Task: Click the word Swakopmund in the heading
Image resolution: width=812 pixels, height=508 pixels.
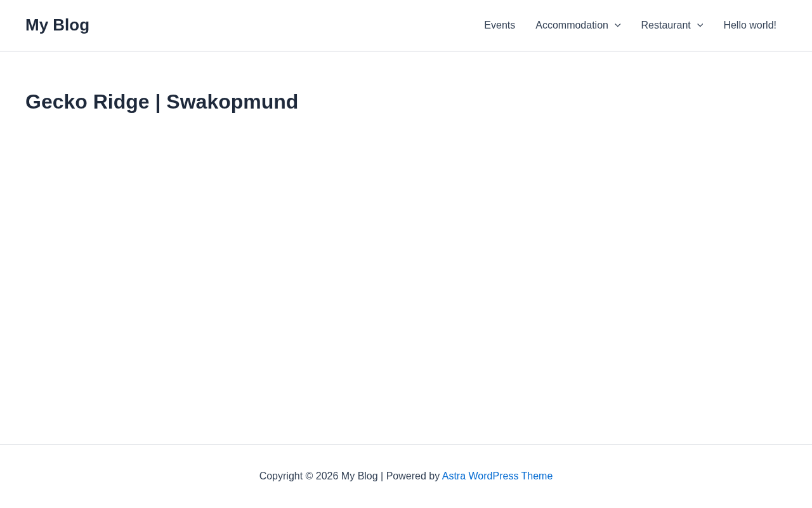Action: (x=232, y=102)
